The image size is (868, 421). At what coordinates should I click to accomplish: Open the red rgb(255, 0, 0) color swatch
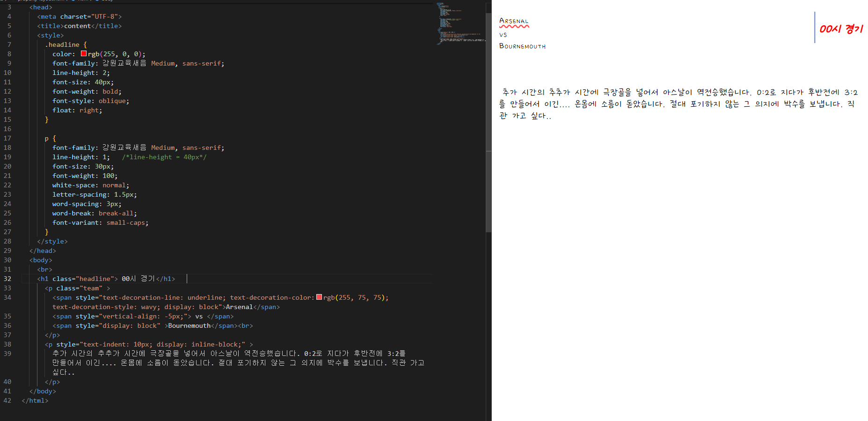(x=84, y=53)
